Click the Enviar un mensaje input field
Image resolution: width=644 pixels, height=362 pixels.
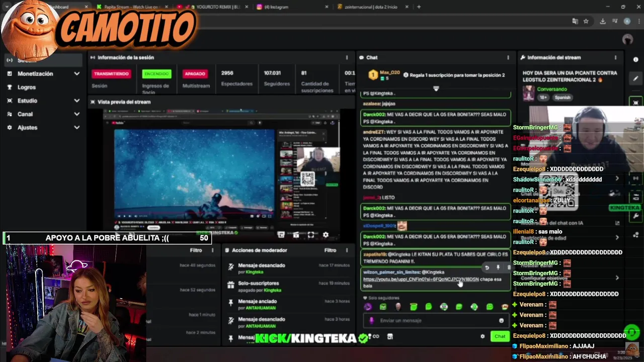436,320
